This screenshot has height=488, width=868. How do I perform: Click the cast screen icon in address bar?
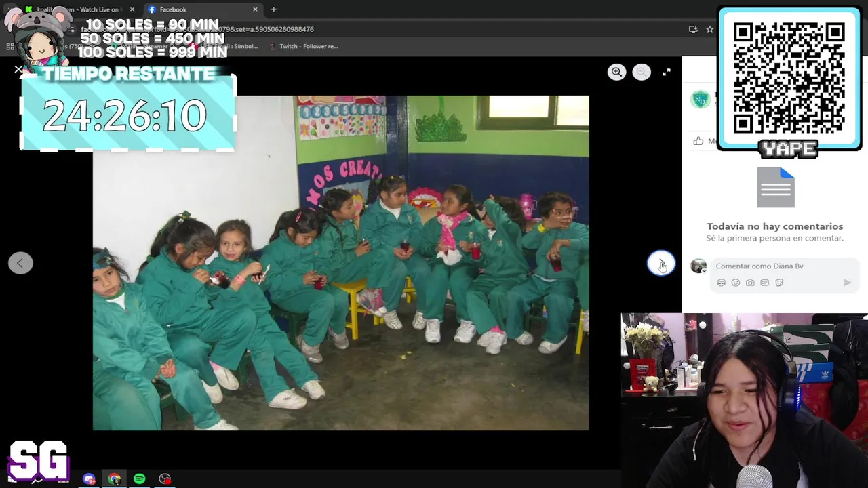[693, 29]
